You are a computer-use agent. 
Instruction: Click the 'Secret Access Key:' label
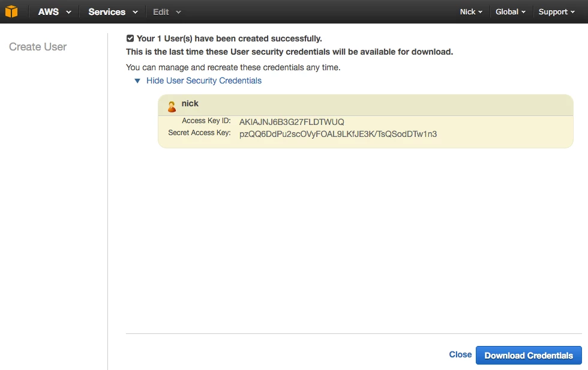[x=199, y=133]
